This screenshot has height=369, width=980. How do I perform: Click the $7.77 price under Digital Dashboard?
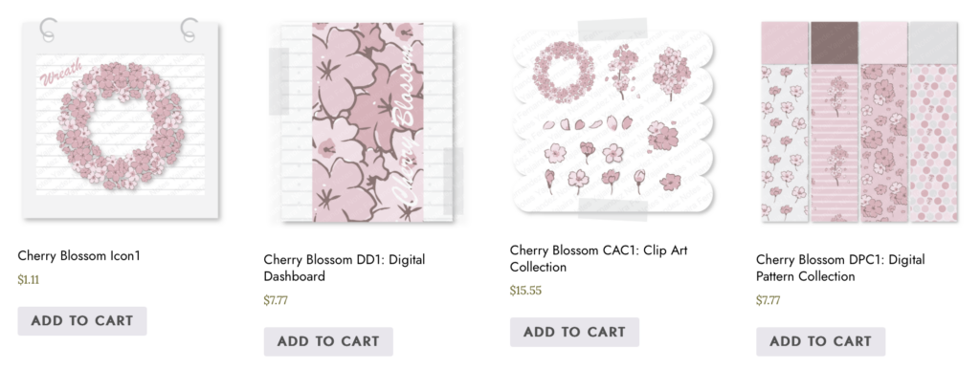tap(276, 300)
